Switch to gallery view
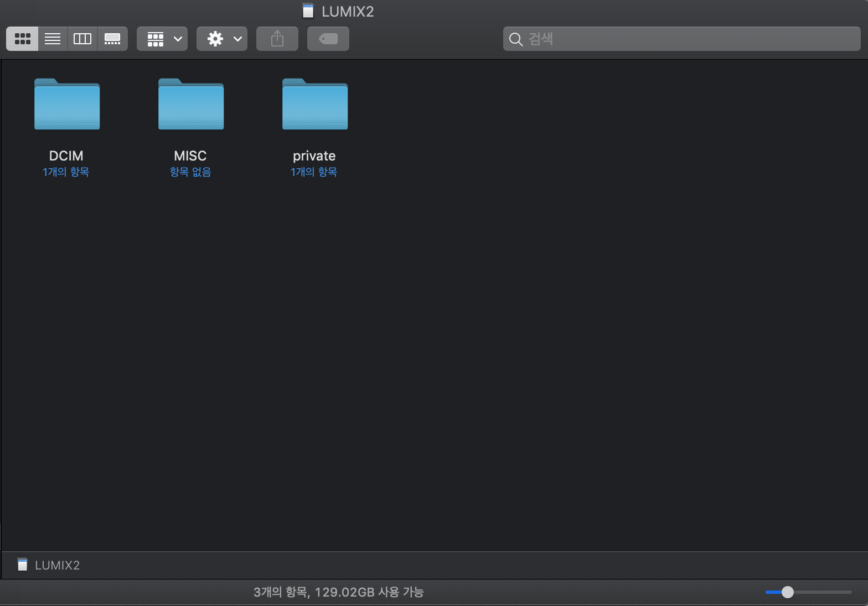This screenshot has height=606, width=868. (112, 39)
